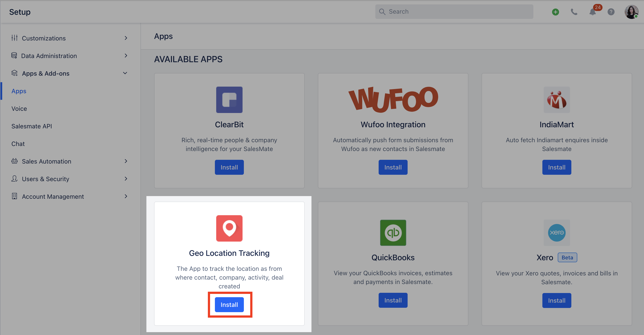Image resolution: width=644 pixels, height=335 pixels.
Task: Open notifications bell with 24 badge
Action: tap(593, 11)
